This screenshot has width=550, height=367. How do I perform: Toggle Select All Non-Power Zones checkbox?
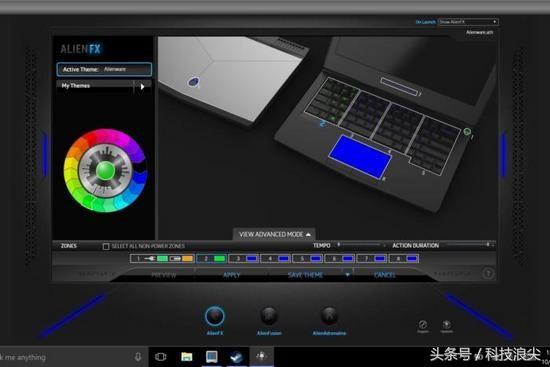[x=106, y=246]
